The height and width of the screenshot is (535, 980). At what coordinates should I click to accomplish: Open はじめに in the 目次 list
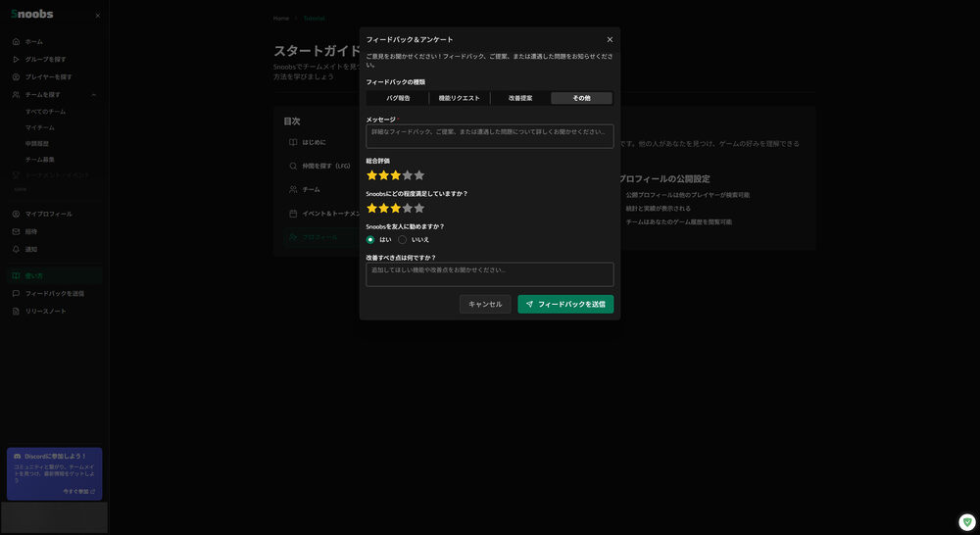coord(314,142)
